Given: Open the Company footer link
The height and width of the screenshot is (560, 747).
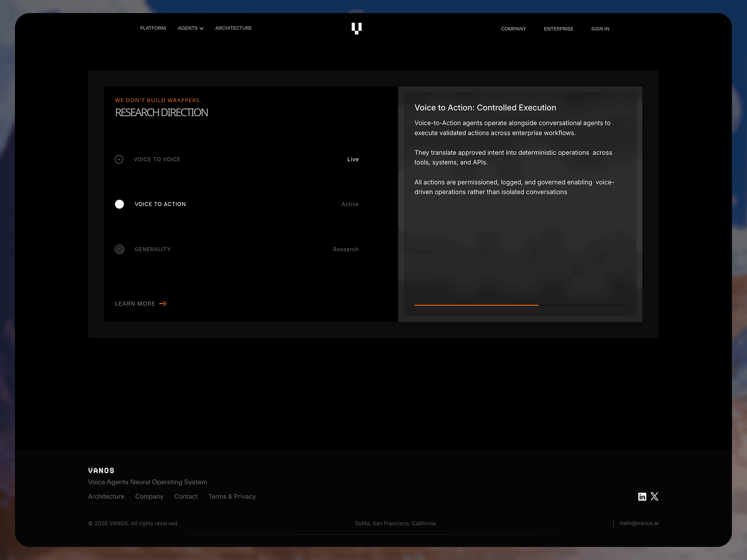Looking at the screenshot, I should tap(149, 497).
